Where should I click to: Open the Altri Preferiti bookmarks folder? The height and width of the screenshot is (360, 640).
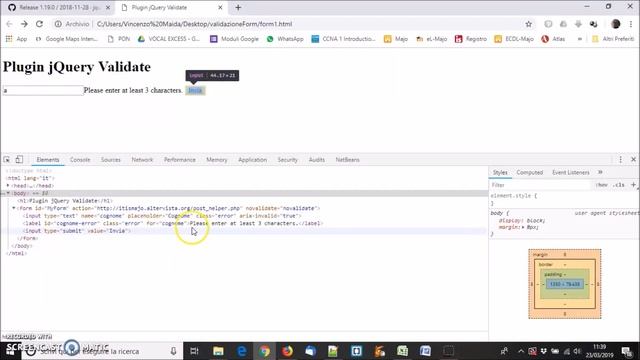tap(613, 39)
